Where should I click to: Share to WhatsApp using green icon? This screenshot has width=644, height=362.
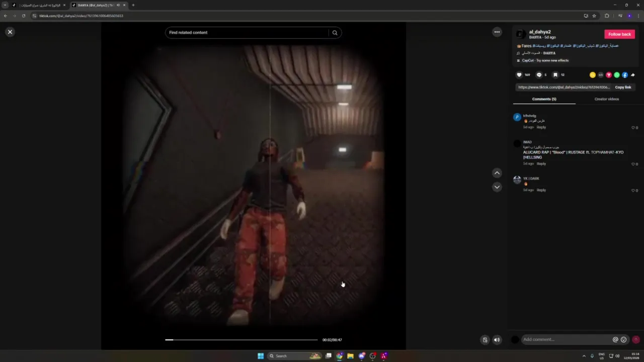pos(617,75)
